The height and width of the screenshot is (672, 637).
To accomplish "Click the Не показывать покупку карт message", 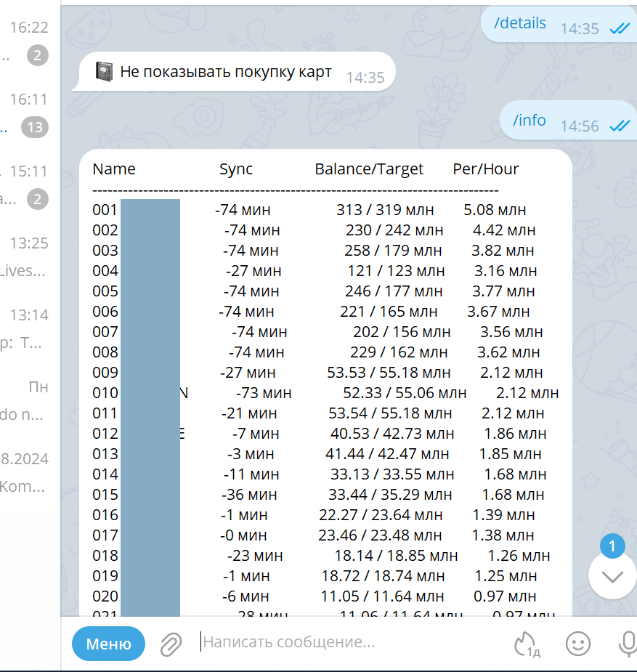I will coord(225,72).
